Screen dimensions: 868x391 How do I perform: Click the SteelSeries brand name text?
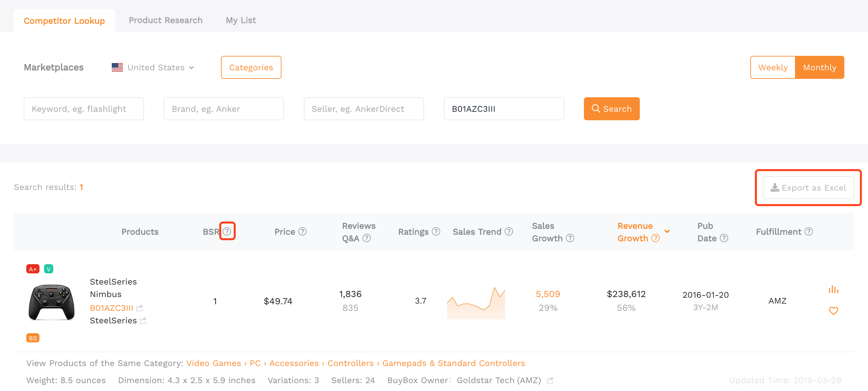(113, 320)
